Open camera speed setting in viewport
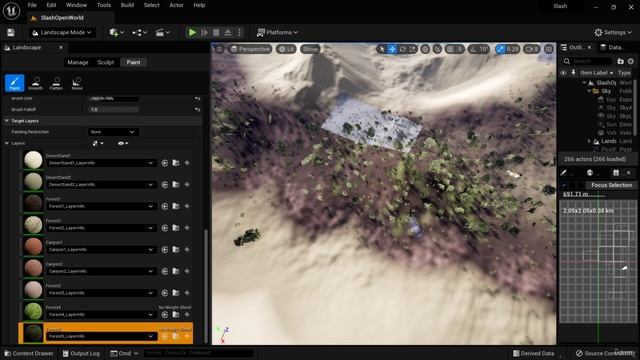The height and width of the screenshot is (360, 640). click(x=531, y=49)
